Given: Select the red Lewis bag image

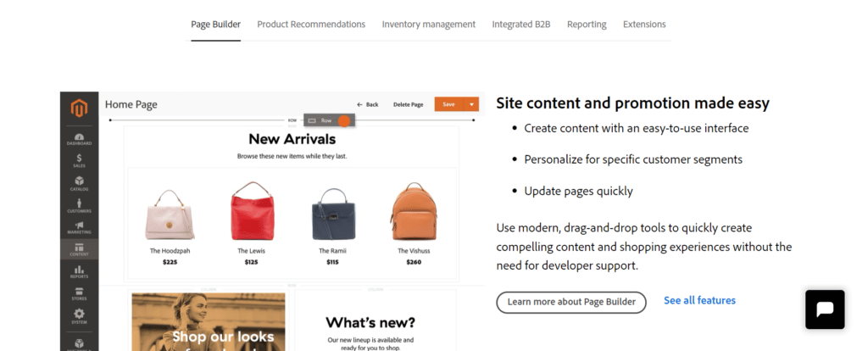Looking at the screenshot, I should pyautogui.click(x=252, y=211).
